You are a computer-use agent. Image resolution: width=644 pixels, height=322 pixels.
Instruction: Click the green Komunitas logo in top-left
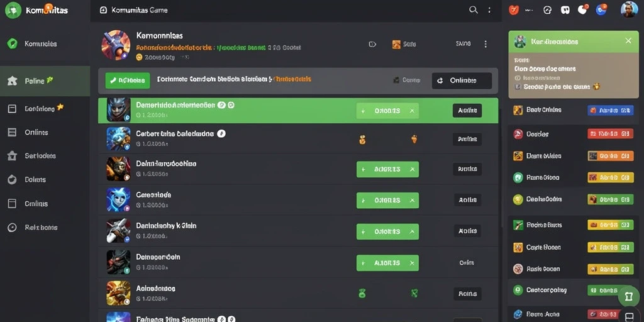pos(13,10)
